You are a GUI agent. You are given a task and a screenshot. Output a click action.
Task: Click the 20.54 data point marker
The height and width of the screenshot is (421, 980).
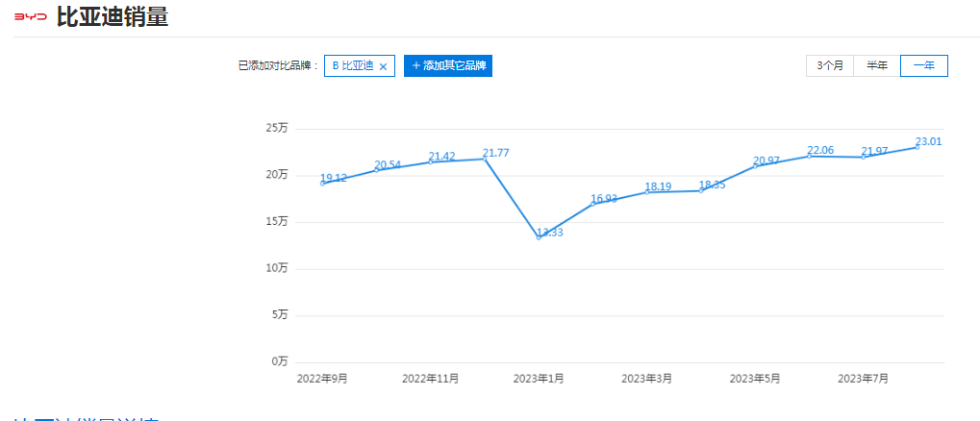(x=377, y=169)
